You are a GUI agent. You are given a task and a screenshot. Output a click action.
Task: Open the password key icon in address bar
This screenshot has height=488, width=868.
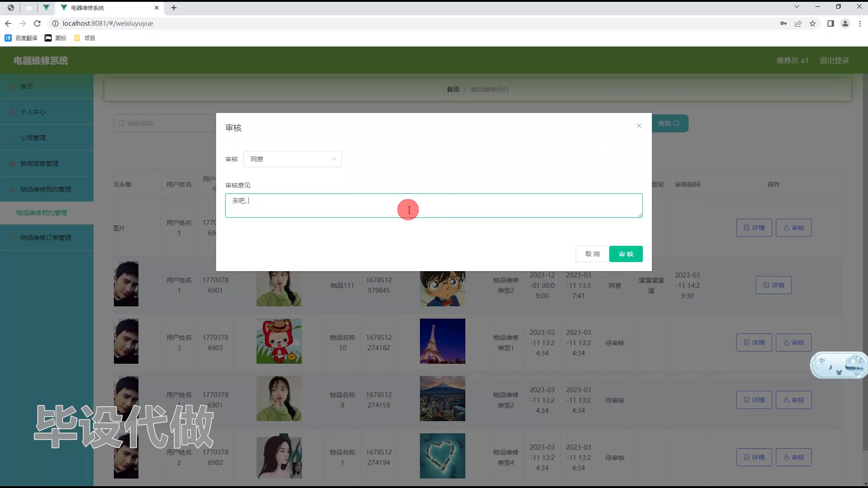click(783, 23)
